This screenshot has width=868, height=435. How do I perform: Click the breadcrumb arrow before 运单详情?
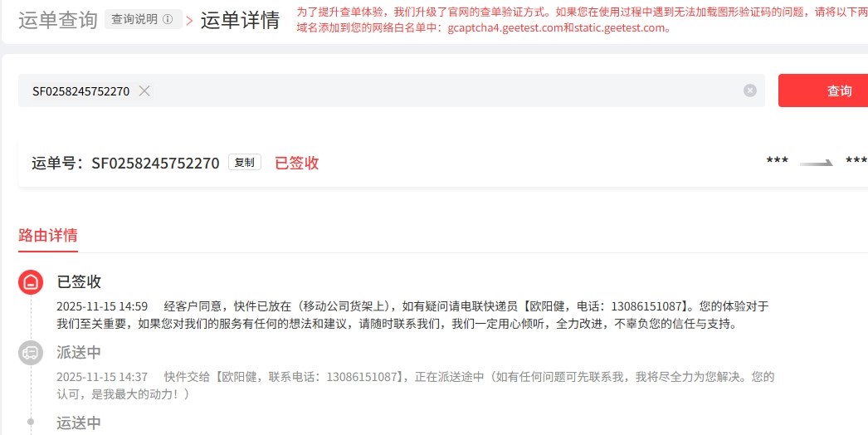click(x=190, y=21)
